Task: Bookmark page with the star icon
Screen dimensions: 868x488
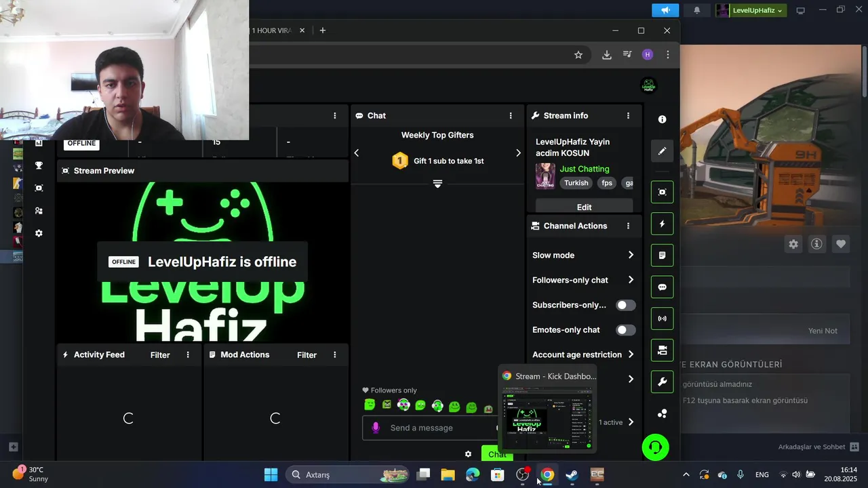Action: 578,55
